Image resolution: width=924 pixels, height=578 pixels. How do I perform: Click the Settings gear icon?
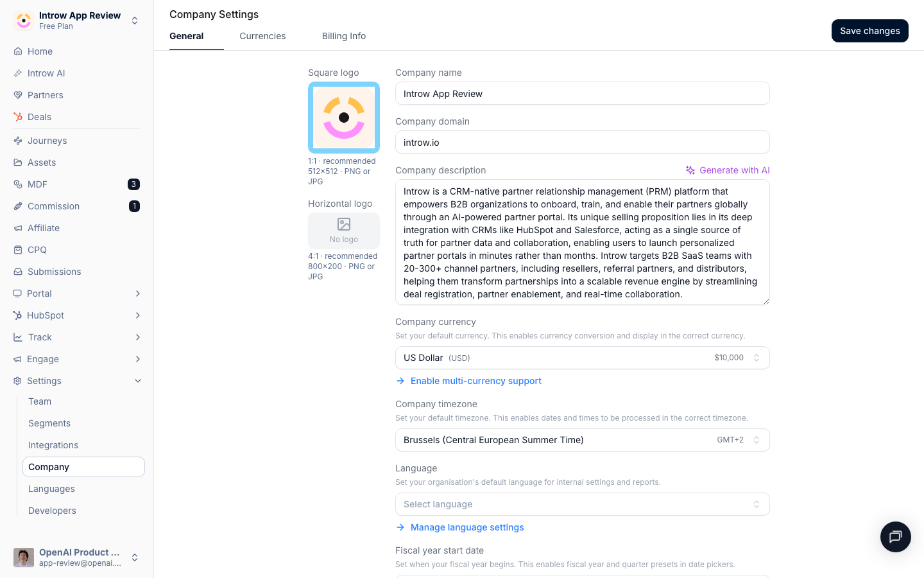tap(17, 381)
